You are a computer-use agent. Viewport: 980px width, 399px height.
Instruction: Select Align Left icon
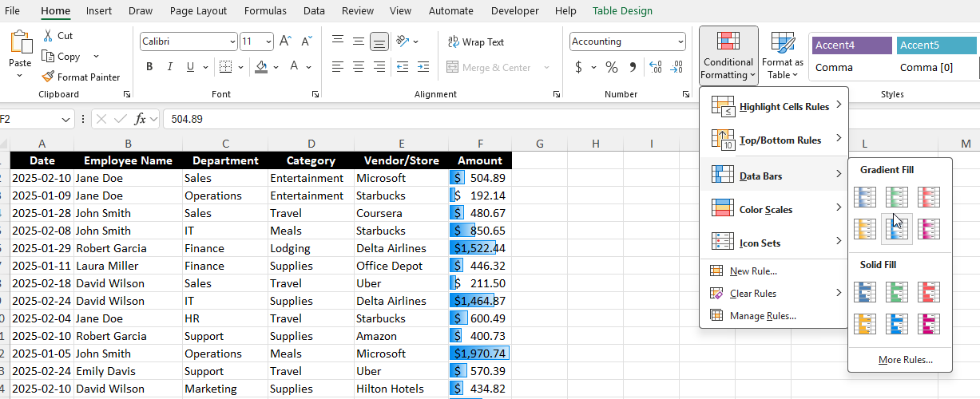pos(338,67)
